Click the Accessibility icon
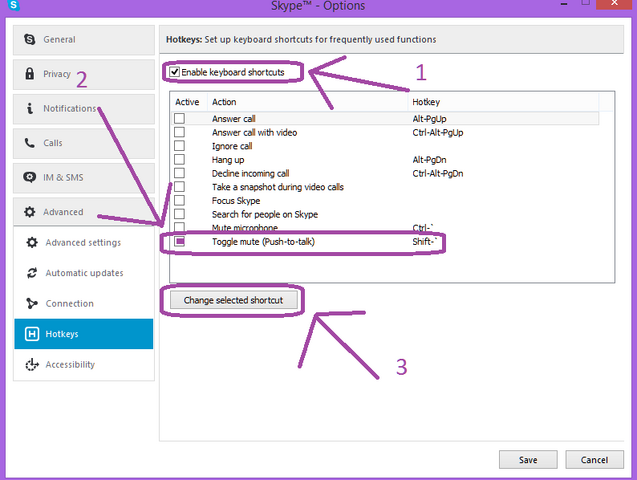637x480 pixels. pos(32,365)
